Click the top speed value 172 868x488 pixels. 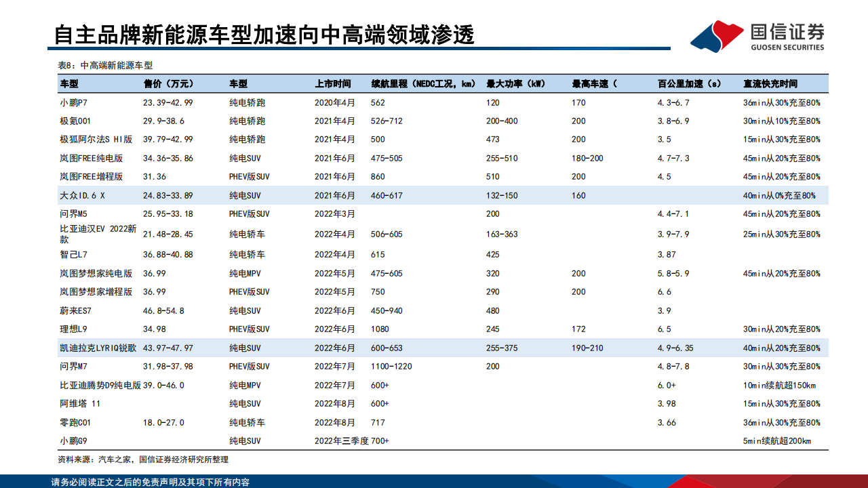(x=578, y=329)
